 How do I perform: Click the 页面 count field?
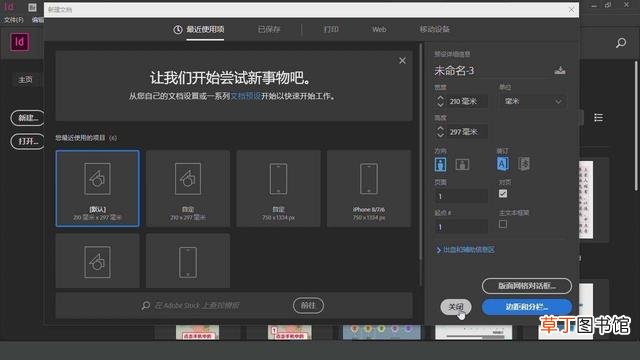tap(461, 196)
